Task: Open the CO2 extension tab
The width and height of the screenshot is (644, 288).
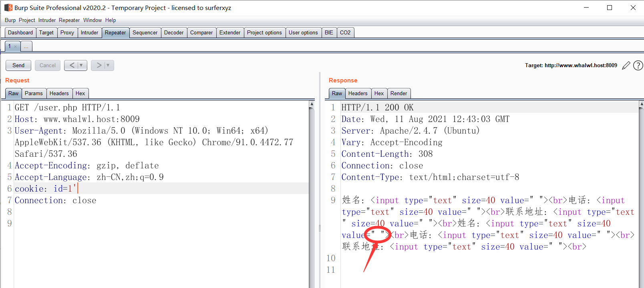Action: coord(345,33)
